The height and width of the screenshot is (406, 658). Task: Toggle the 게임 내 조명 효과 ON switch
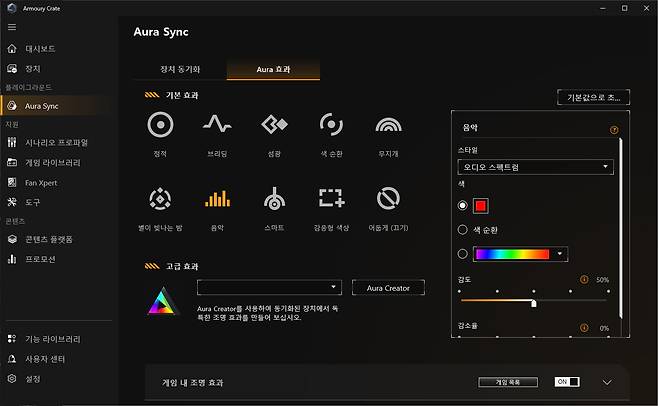pos(566,382)
